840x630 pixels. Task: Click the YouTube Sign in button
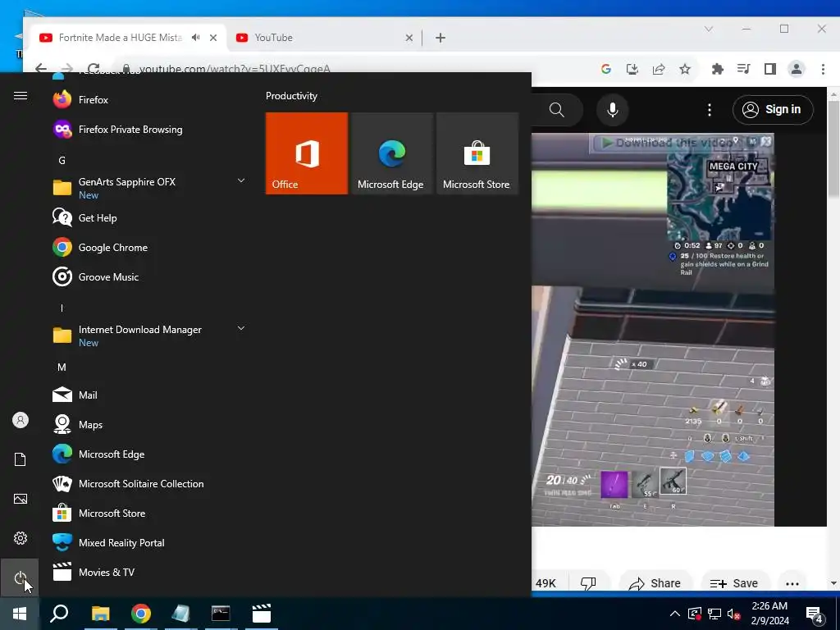point(773,110)
